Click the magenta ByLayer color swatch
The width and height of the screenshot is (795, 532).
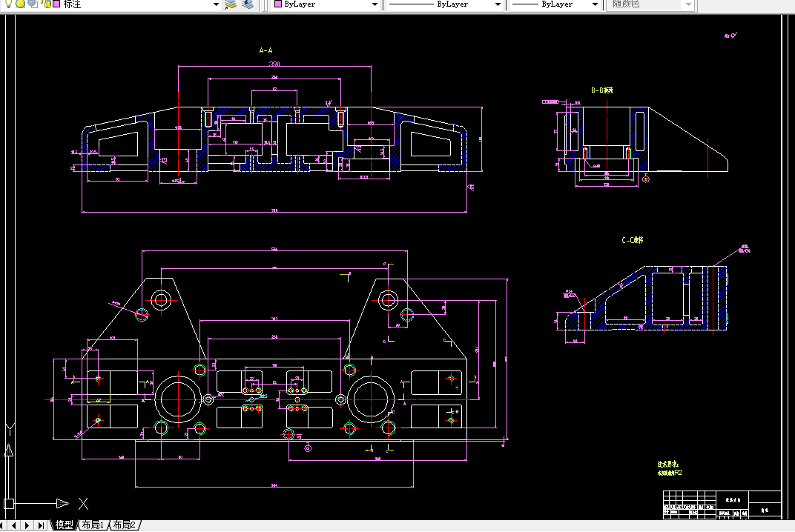tap(278, 4)
